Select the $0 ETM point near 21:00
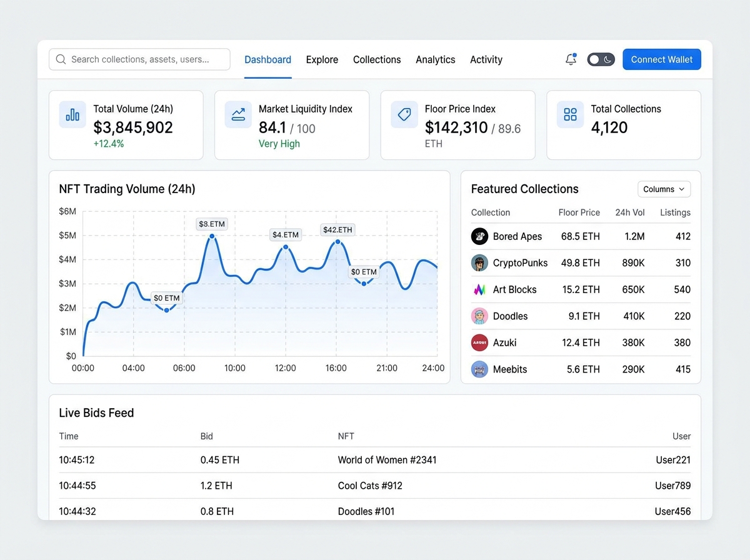 pyautogui.click(x=364, y=284)
